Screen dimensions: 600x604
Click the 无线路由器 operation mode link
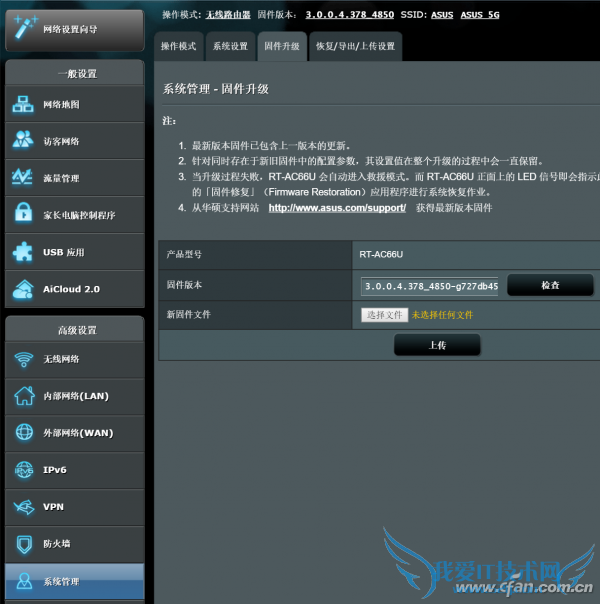tap(228, 15)
